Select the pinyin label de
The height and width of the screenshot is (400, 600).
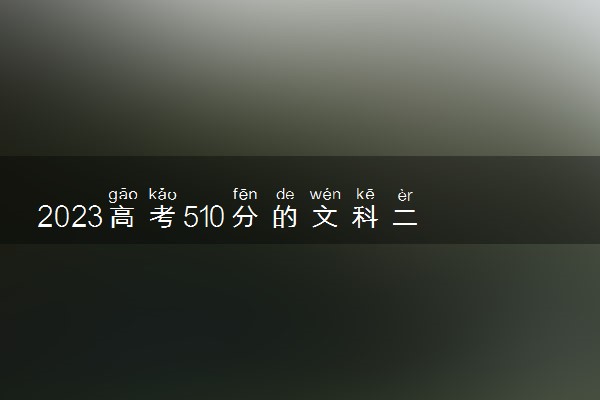[x=285, y=194]
